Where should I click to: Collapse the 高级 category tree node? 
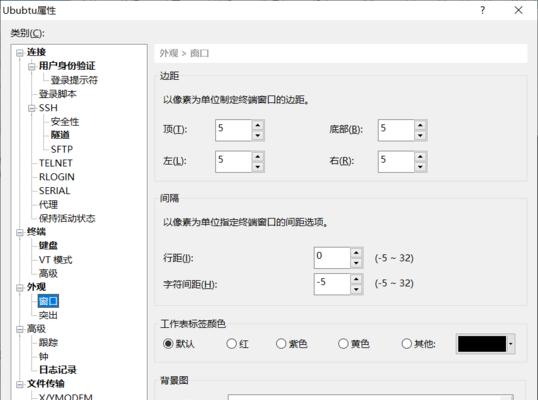coord(20,329)
